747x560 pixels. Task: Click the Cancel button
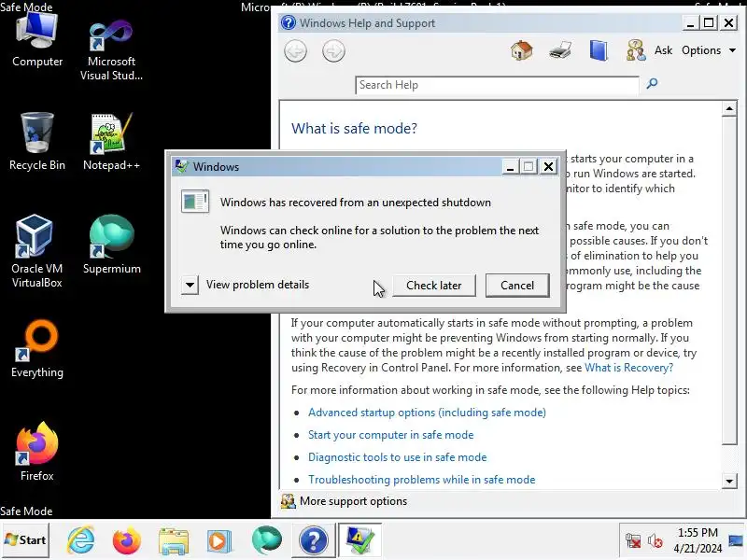tap(517, 286)
